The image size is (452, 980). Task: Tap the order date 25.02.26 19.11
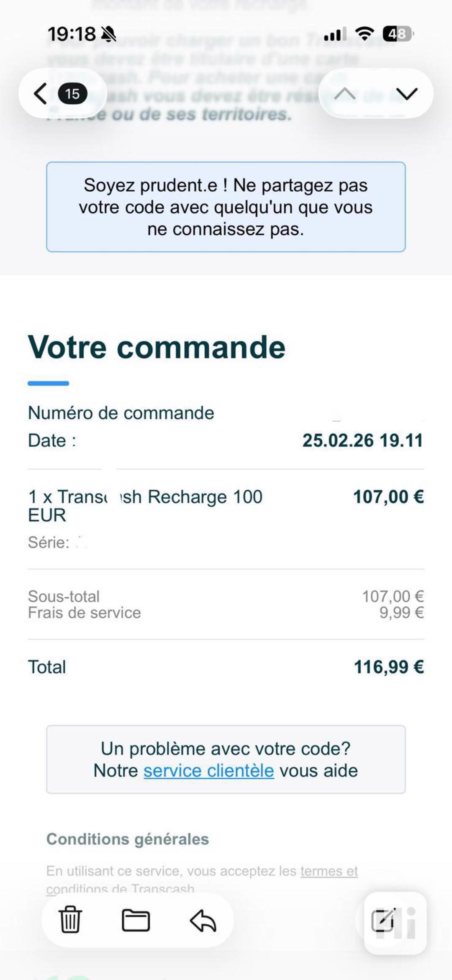362,440
